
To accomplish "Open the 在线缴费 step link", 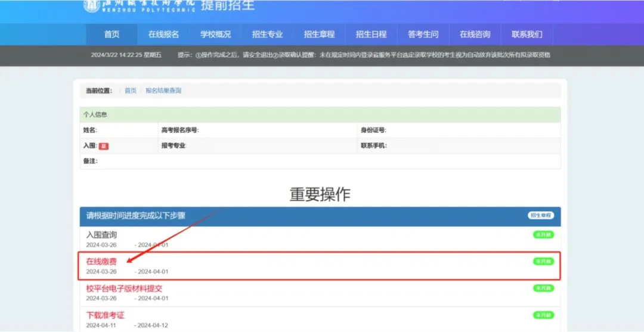I will point(101,262).
